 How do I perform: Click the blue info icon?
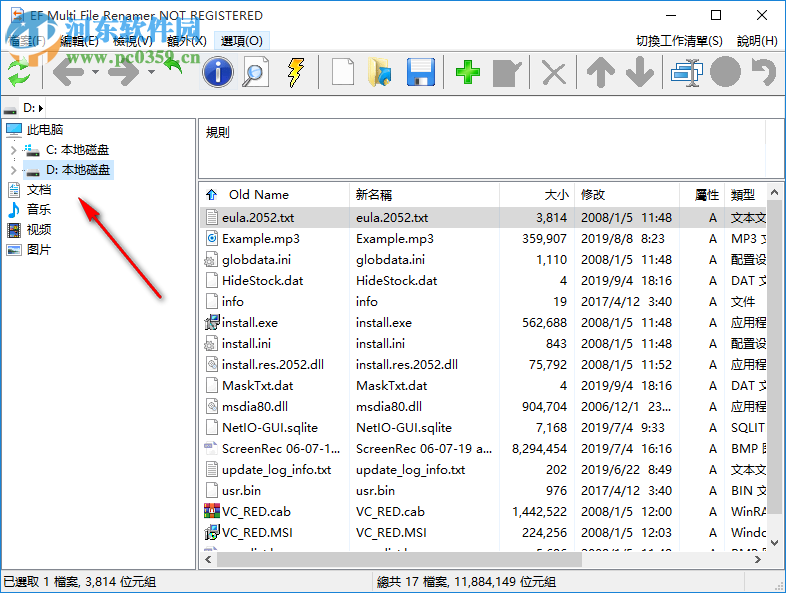click(x=218, y=73)
